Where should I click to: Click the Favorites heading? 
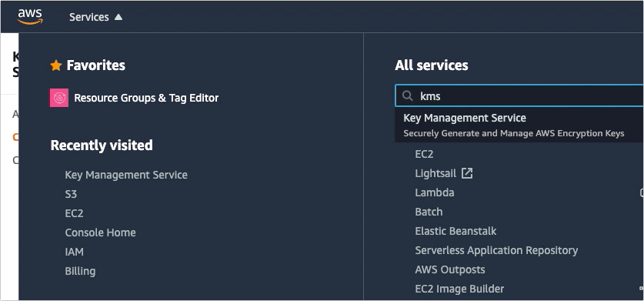coord(96,65)
